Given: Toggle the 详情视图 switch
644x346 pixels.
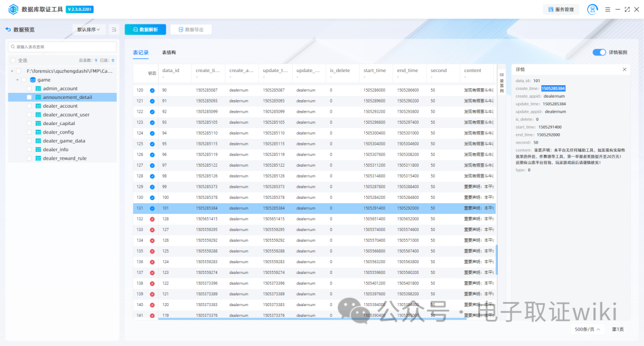Looking at the screenshot, I should tap(599, 52).
